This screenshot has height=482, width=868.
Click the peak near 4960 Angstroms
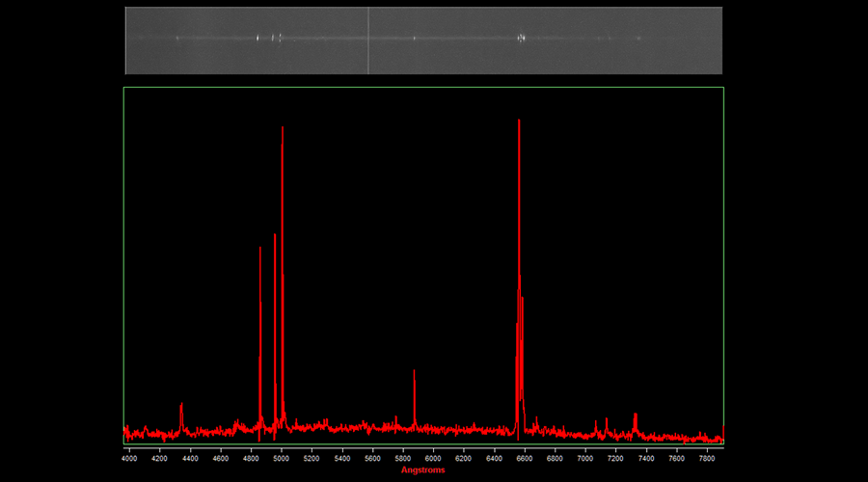pyautogui.click(x=275, y=239)
